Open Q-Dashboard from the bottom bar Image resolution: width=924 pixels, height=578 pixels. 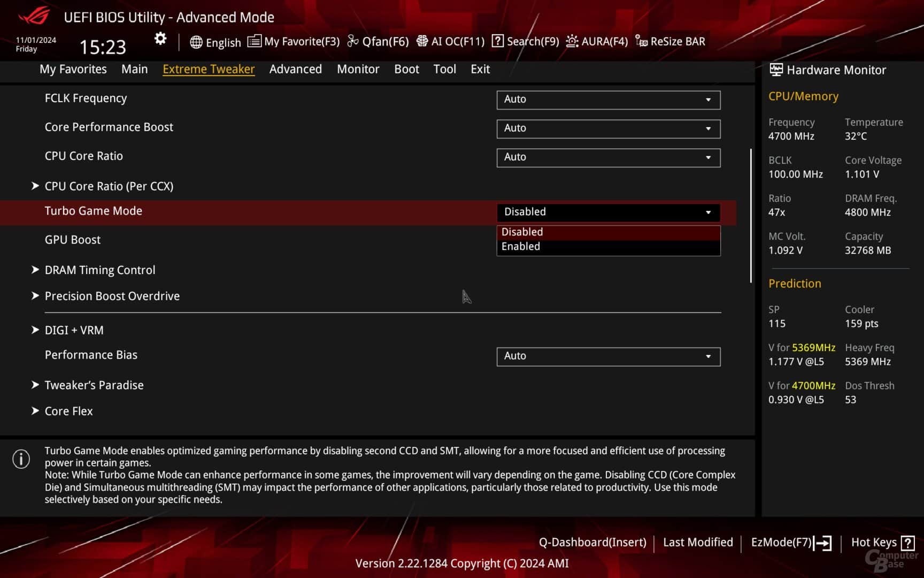point(594,542)
